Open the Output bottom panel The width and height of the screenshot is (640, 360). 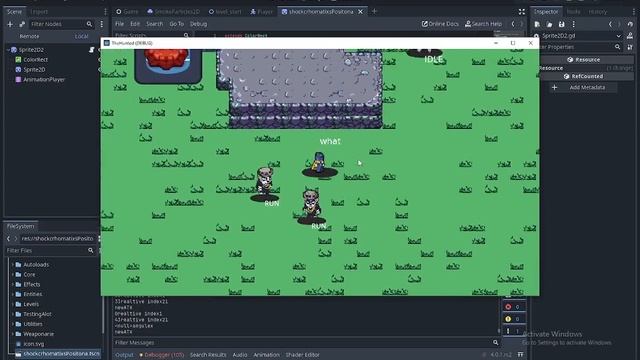(124, 355)
